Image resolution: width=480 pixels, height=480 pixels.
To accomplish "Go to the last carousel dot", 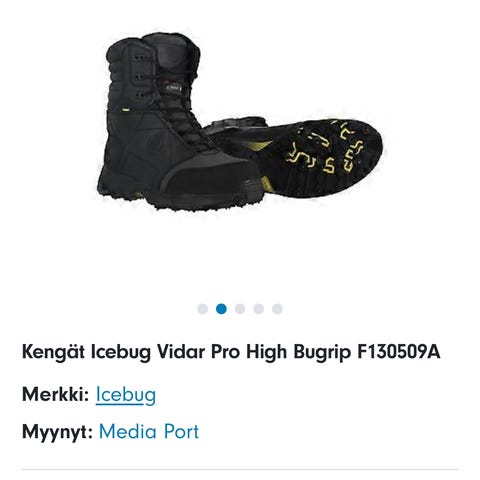I will point(277,309).
